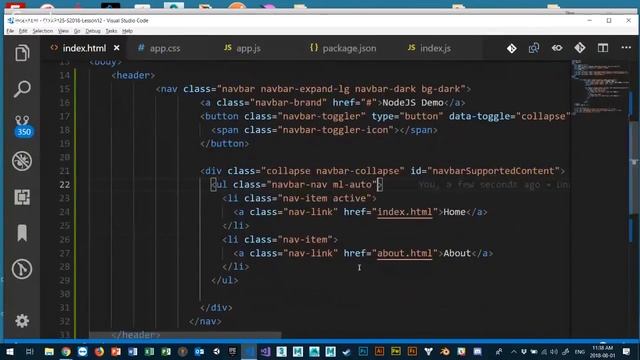Click the <header> tag on line 14
Viewport: 640px width, 360px height.
pos(133,75)
